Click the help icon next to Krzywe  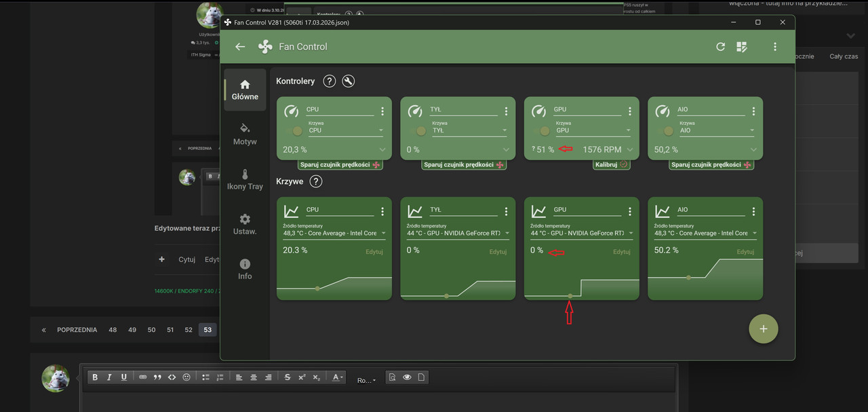[x=316, y=181]
